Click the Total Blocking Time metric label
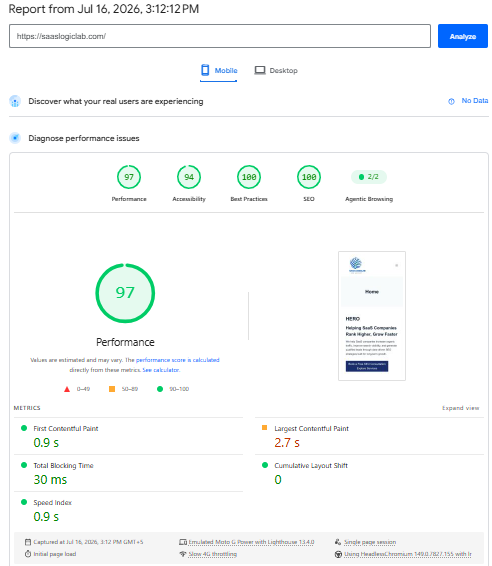 coord(64,466)
